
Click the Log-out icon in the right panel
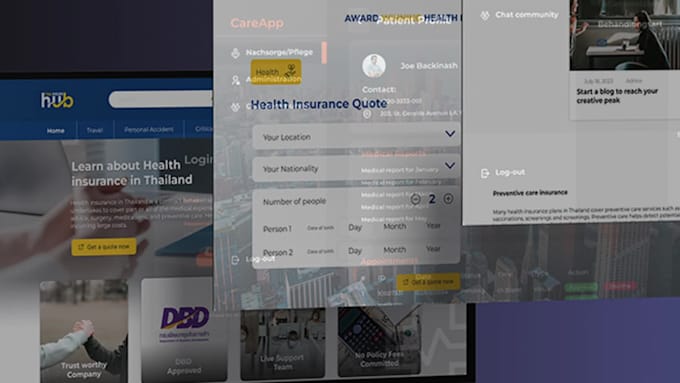tap(485, 173)
